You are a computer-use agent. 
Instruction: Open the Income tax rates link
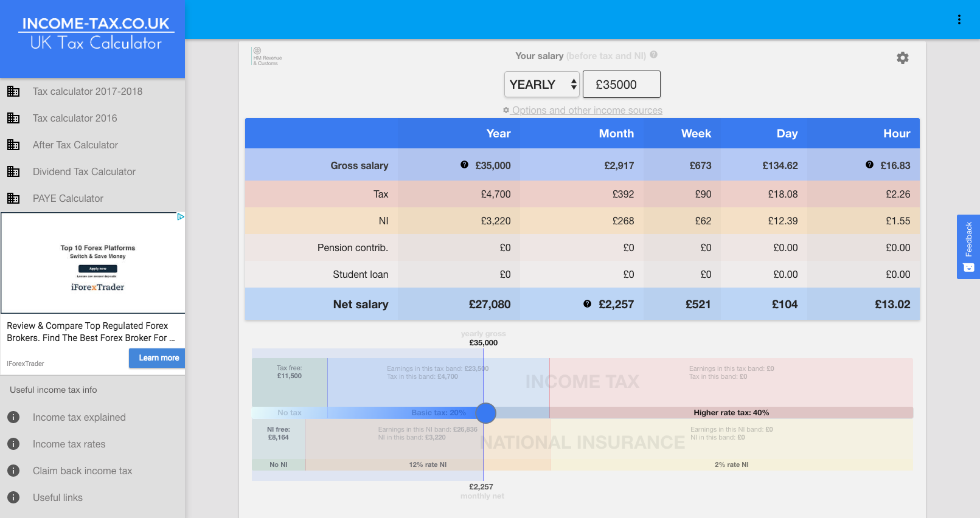(69, 444)
